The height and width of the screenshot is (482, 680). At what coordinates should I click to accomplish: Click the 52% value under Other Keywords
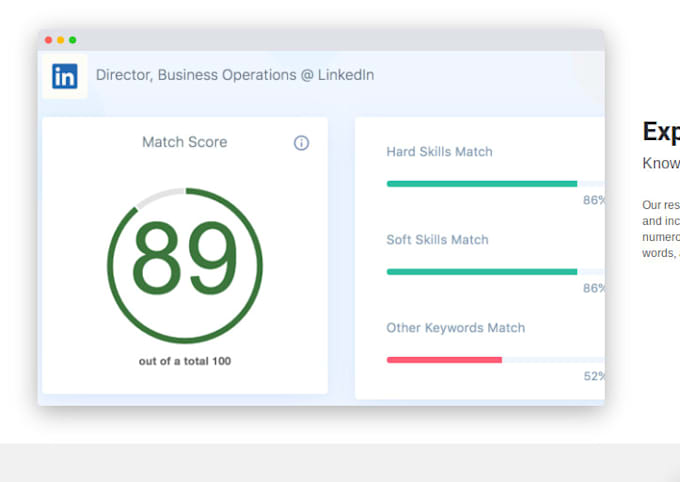tap(594, 376)
